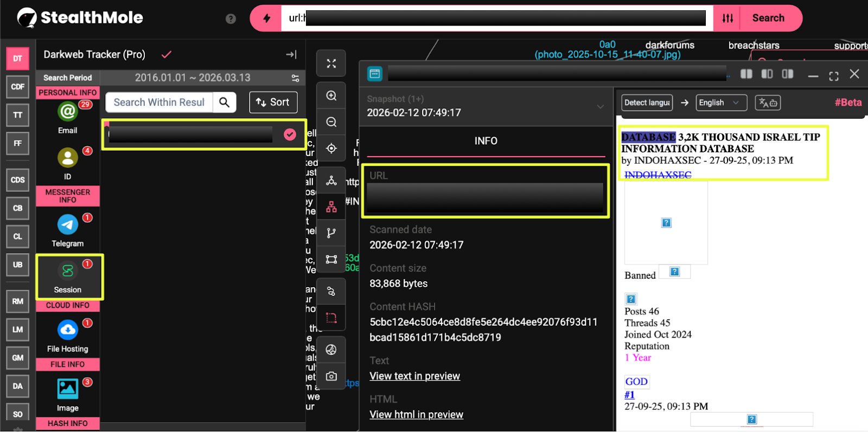Select the Session messenger icon
Image resolution: width=868 pixels, height=432 pixels.
67,271
